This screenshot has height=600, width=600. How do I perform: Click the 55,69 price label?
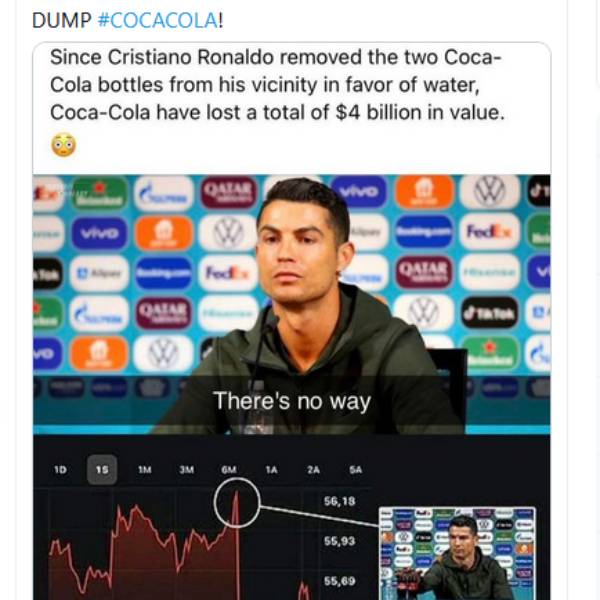point(340,581)
